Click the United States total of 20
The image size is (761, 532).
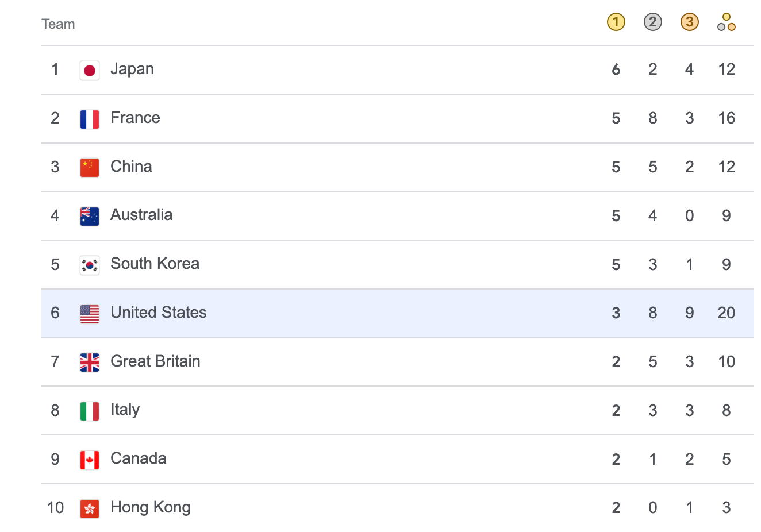tap(726, 313)
